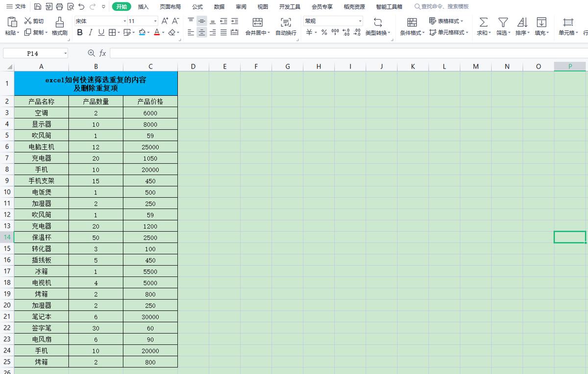
Task: Click Cut (剪切) scissors icon
Action: [28, 21]
